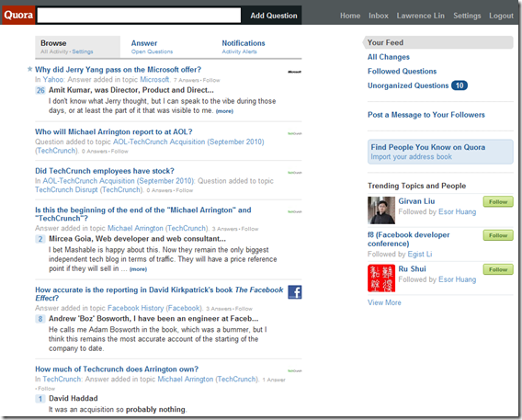Go to Home in the top navigation

[x=350, y=16]
